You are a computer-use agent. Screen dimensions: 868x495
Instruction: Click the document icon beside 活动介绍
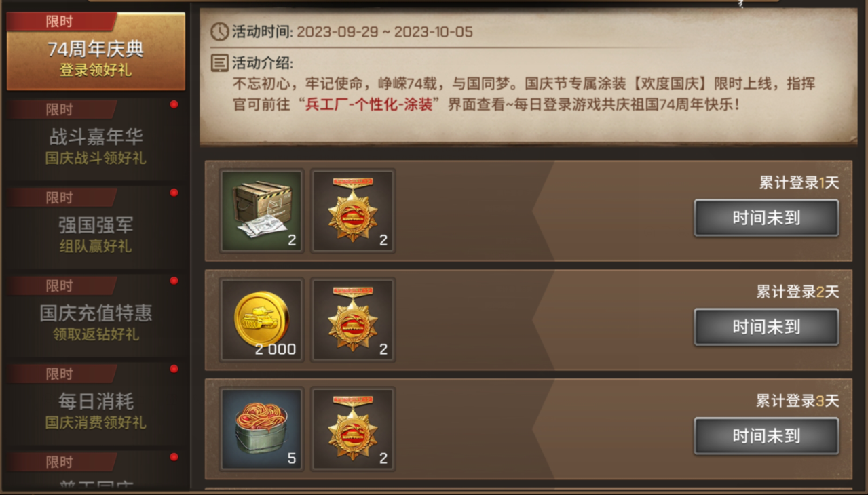coord(219,63)
